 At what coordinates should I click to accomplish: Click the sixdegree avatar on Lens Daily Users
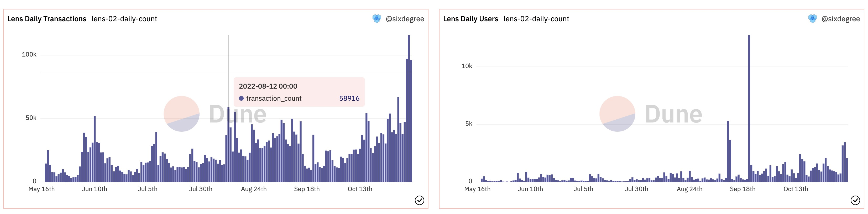coord(812,19)
